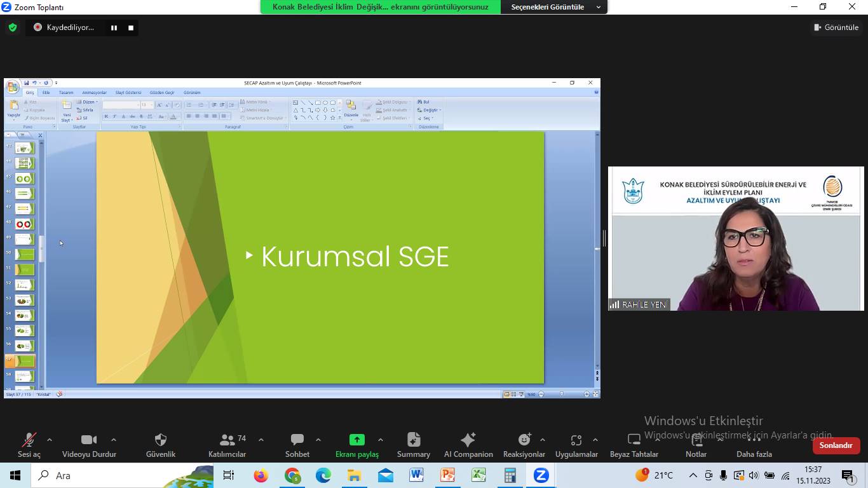Image resolution: width=868 pixels, height=488 pixels.
Task: Open the Katılımcılar participants panel
Action: pyautogui.click(x=227, y=440)
